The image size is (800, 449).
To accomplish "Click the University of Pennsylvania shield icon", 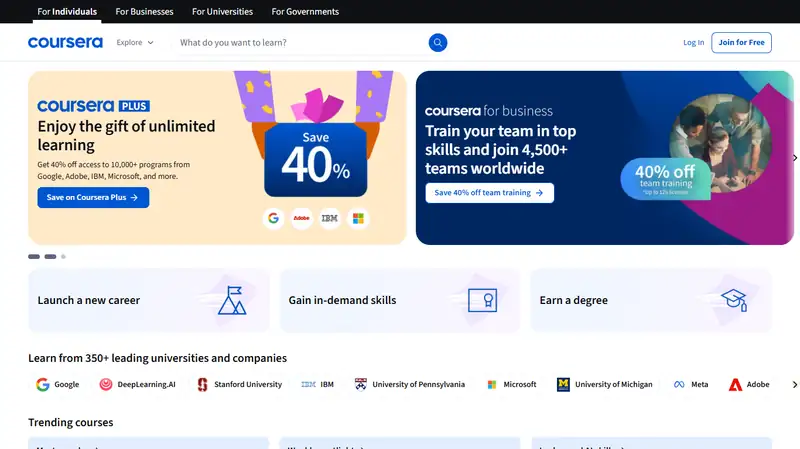I will click(x=361, y=384).
